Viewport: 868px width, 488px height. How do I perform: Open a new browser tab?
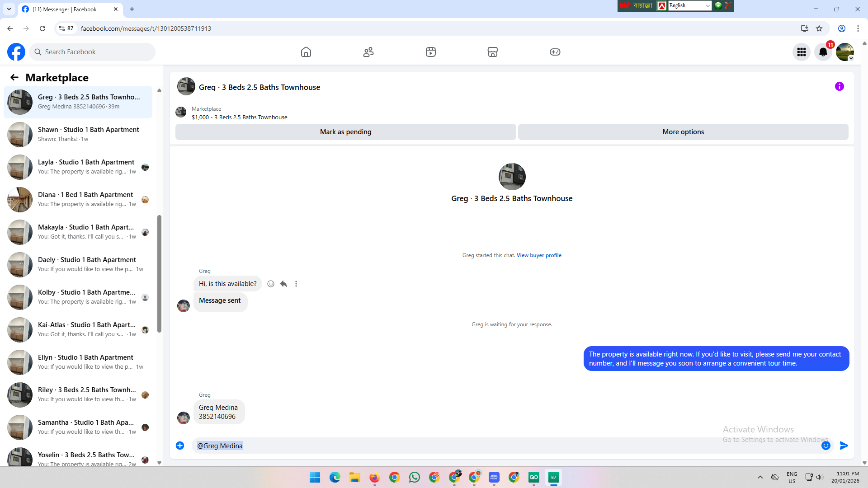tap(132, 9)
